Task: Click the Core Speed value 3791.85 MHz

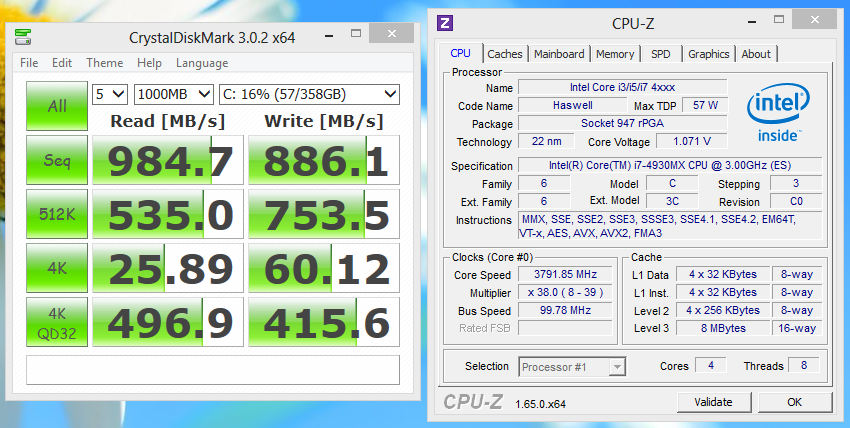Action: [x=565, y=274]
